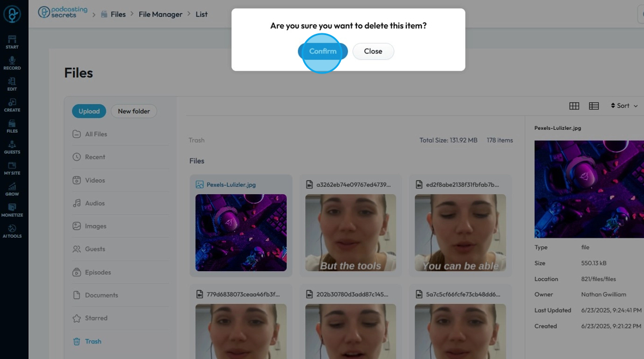Click the Owner value Nathan Gwilliam
This screenshot has width=644, height=359.
[x=603, y=295]
